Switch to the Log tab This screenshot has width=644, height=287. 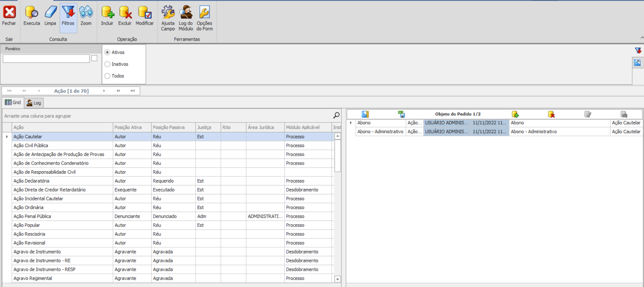34,103
